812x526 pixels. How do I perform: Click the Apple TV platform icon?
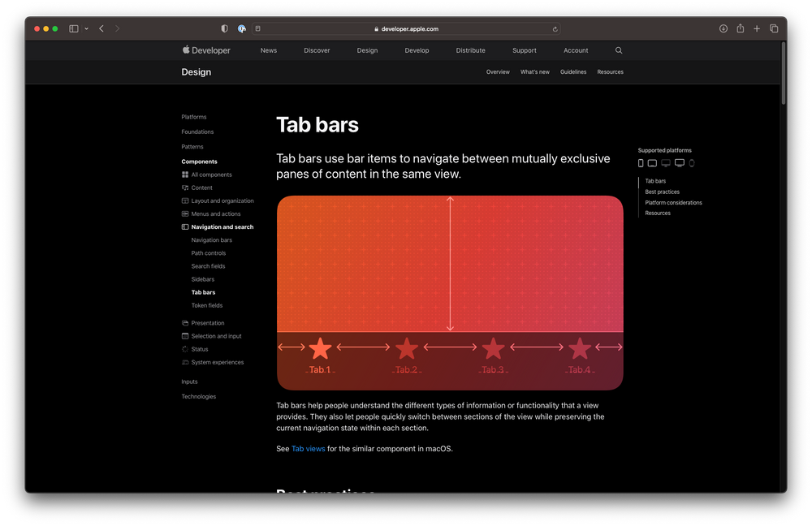pyautogui.click(x=678, y=163)
